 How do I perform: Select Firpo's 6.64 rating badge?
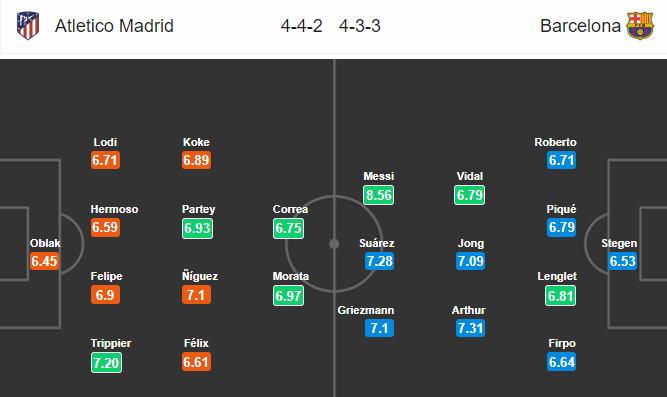pos(562,362)
